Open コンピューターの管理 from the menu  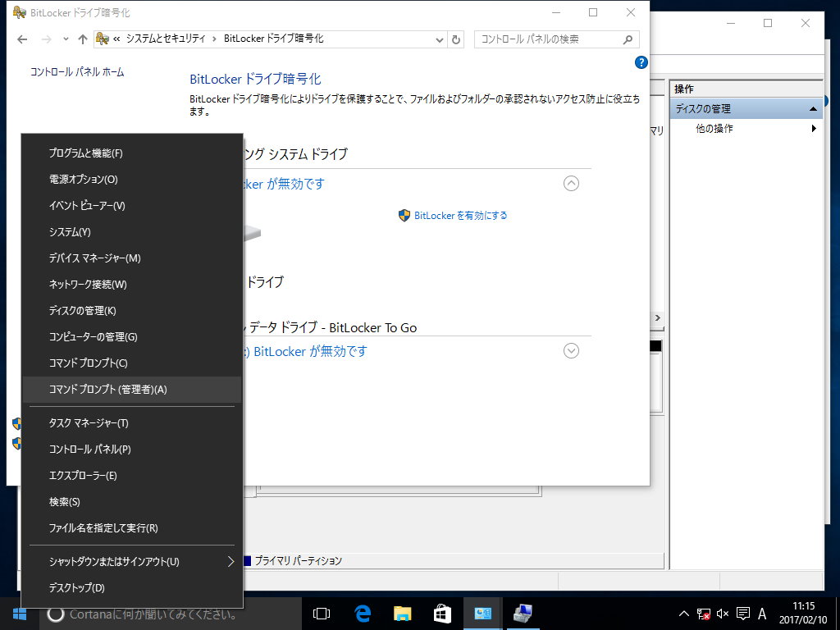coord(132,337)
